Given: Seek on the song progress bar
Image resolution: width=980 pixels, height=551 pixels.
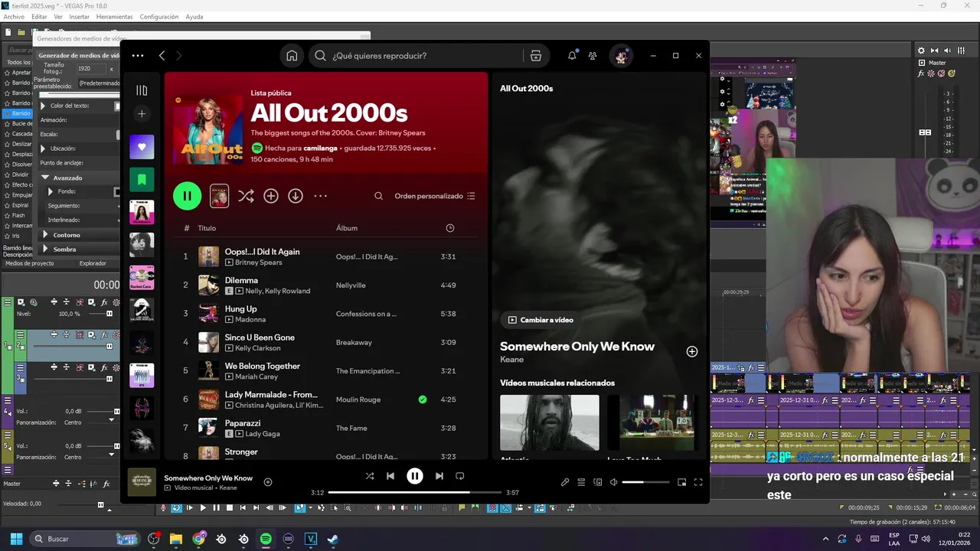Looking at the screenshot, I should coord(415,492).
